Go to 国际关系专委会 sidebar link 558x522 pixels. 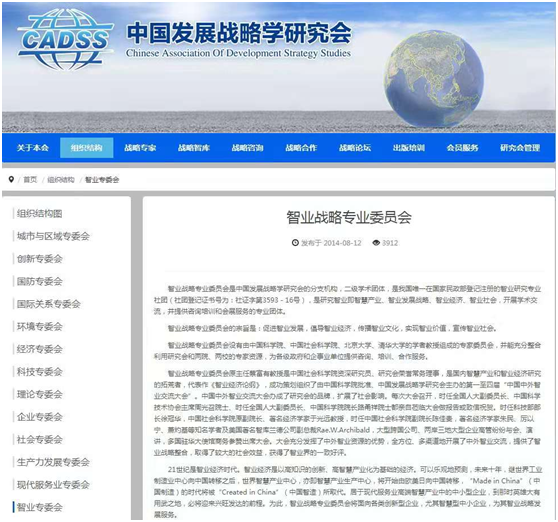48,304
